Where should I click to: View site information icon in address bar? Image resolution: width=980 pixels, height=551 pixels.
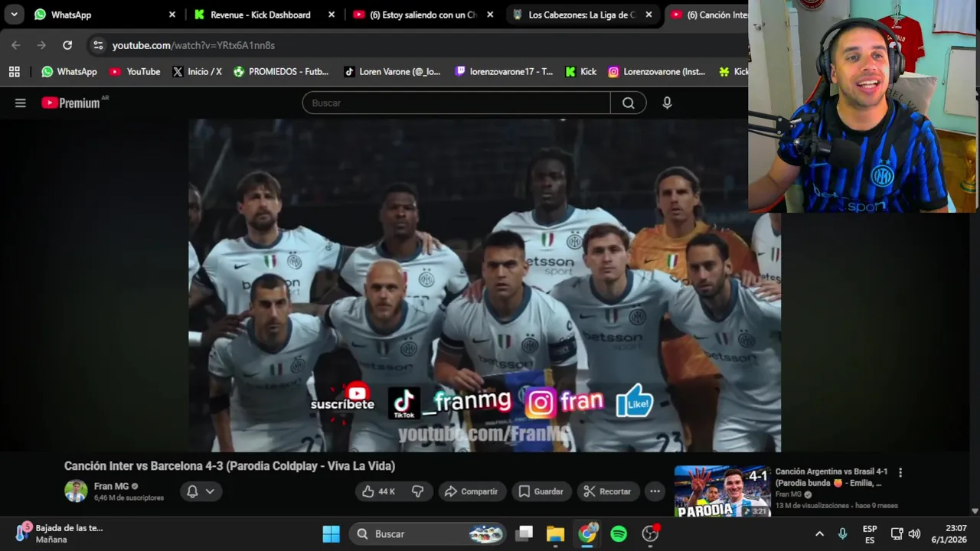pyautogui.click(x=98, y=45)
